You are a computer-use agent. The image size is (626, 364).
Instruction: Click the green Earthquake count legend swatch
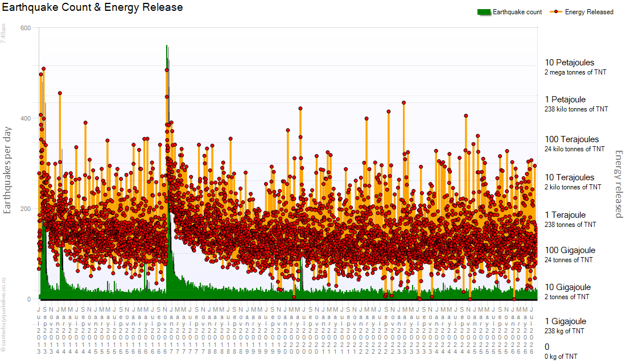click(484, 12)
